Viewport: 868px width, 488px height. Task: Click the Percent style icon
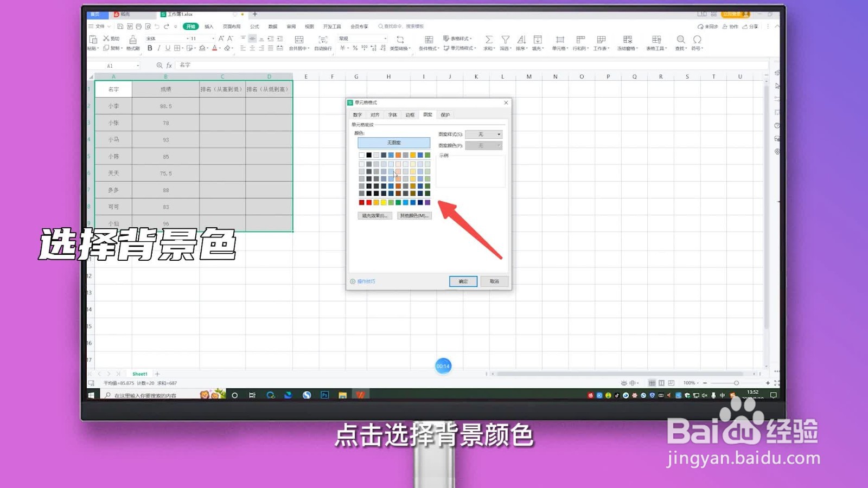(x=355, y=48)
